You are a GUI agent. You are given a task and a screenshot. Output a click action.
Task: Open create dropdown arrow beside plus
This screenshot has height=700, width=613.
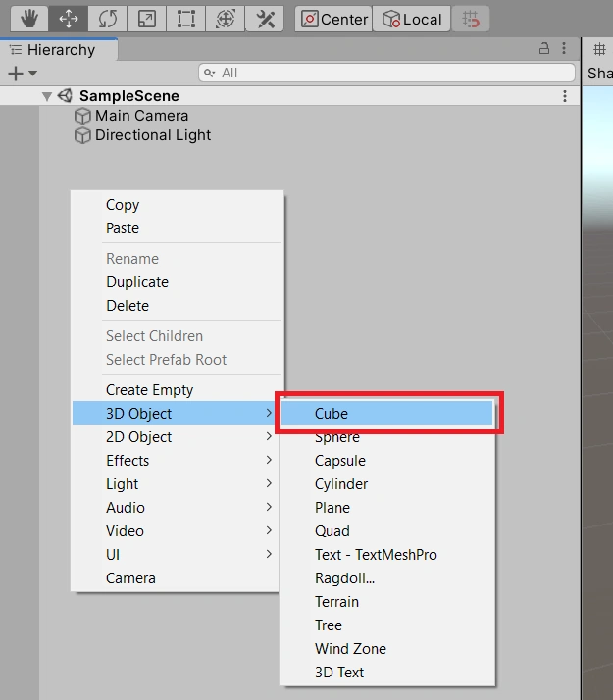33,73
